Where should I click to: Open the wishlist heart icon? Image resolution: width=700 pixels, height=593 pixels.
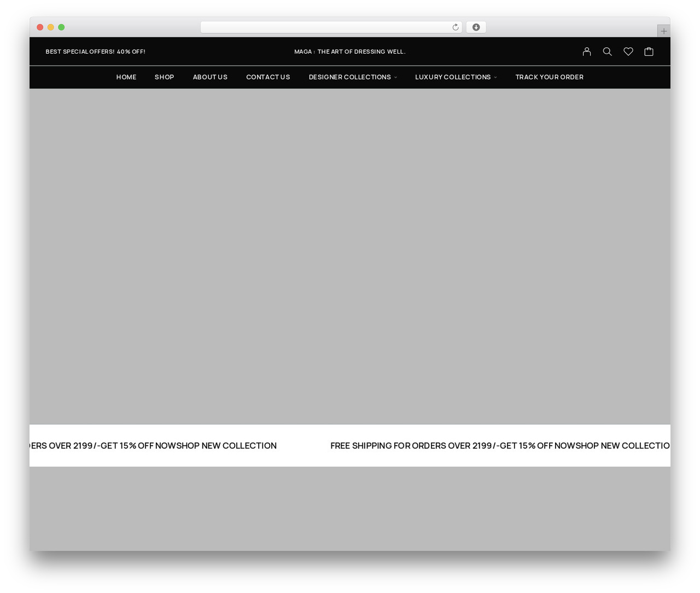click(x=628, y=51)
